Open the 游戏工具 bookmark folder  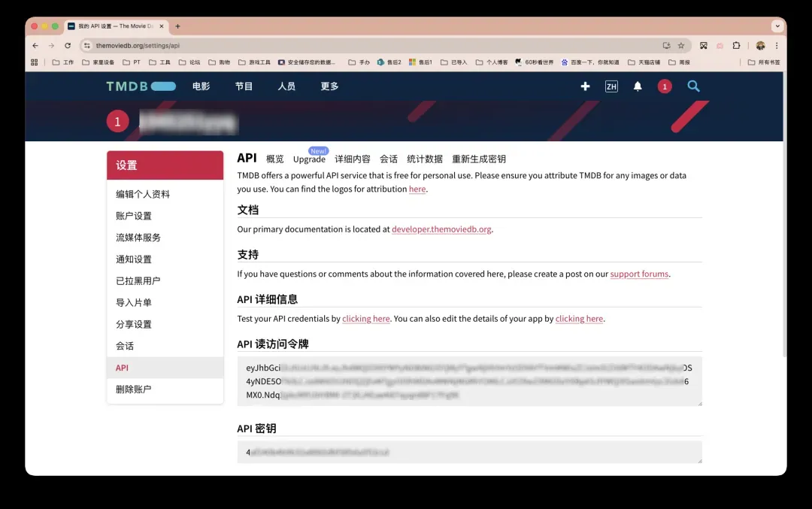point(254,62)
